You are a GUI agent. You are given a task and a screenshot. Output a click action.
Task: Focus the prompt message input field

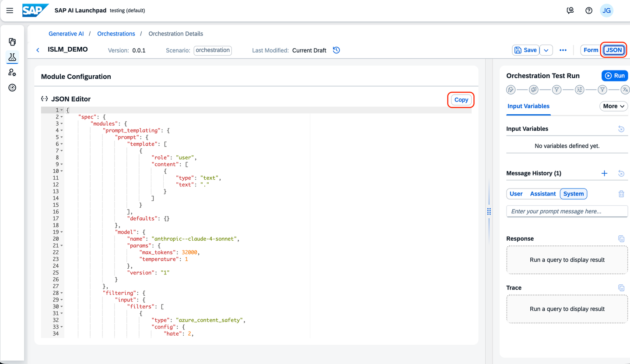[567, 211]
